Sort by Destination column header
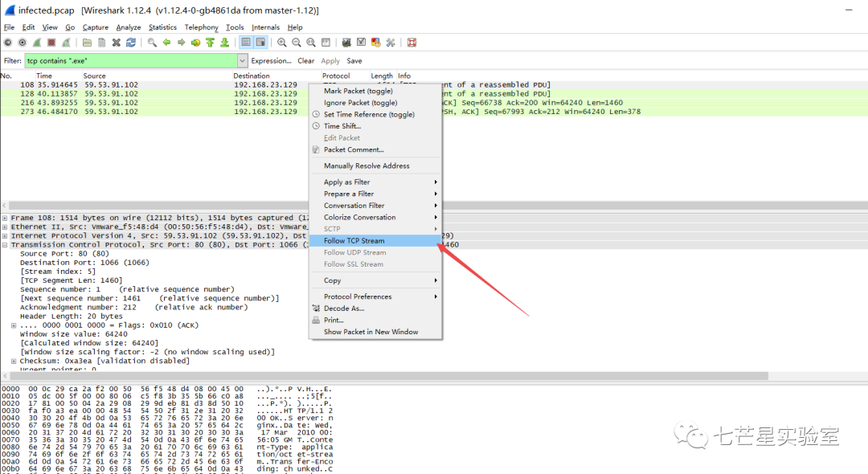The image size is (868, 474). click(252, 76)
